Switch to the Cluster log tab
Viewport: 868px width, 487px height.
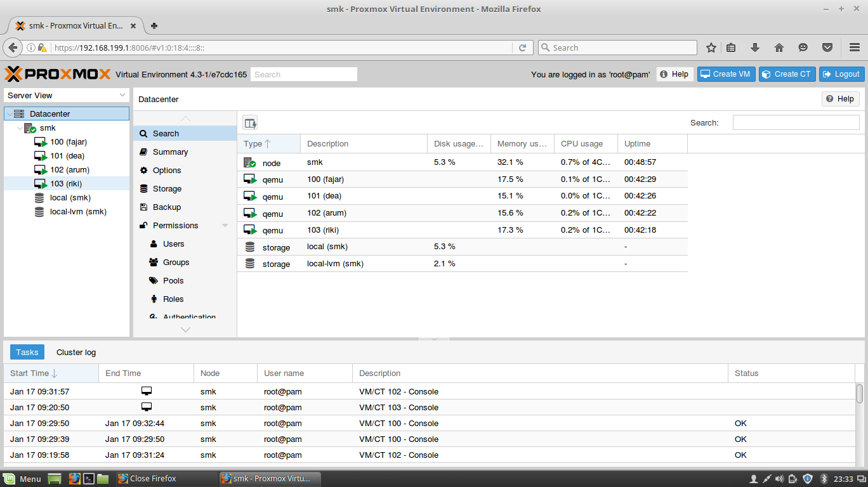click(76, 353)
